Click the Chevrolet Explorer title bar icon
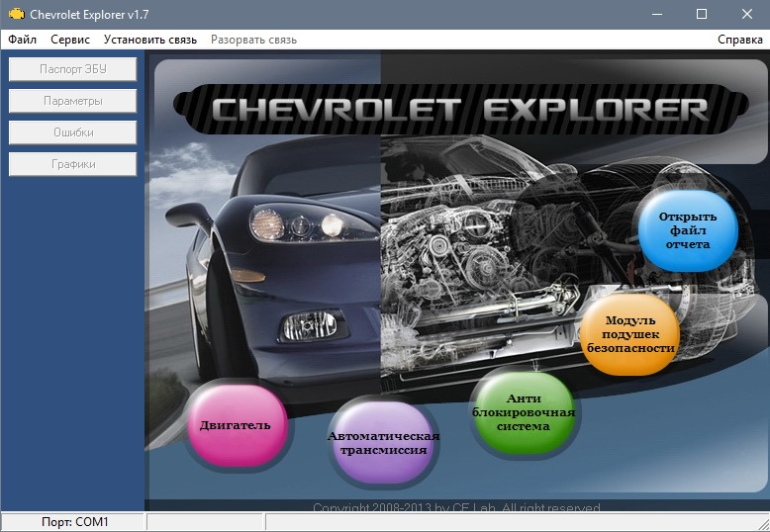 click(16, 14)
